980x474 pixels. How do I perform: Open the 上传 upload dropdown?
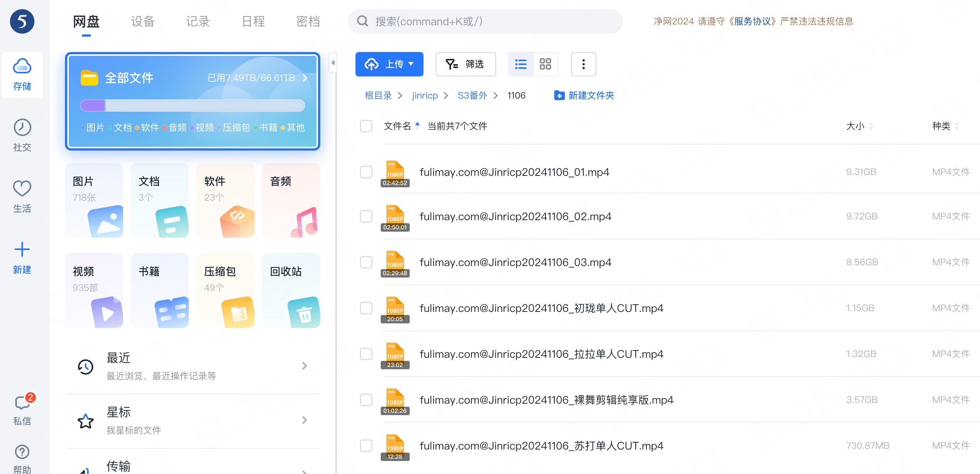coord(389,64)
